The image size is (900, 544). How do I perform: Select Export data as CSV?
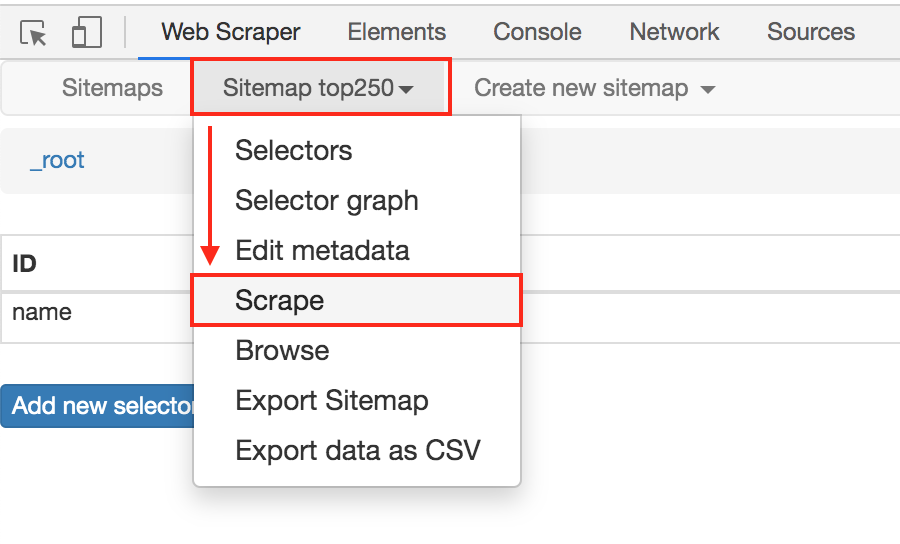(x=357, y=451)
